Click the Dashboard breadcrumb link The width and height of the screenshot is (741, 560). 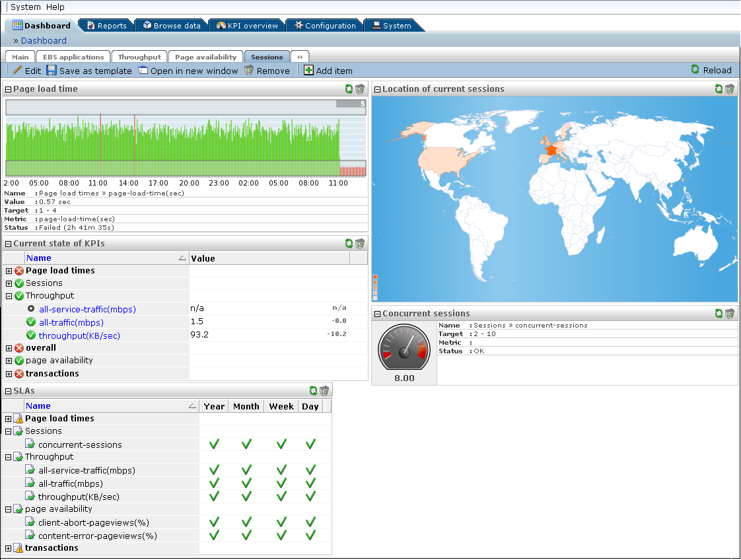click(44, 41)
